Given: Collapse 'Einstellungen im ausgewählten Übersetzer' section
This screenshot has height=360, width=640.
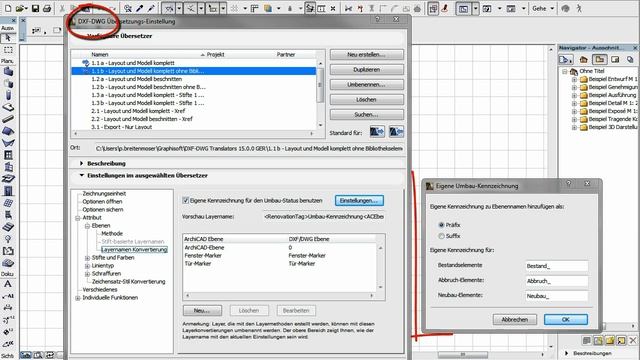Looking at the screenshot, I should 81,175.
